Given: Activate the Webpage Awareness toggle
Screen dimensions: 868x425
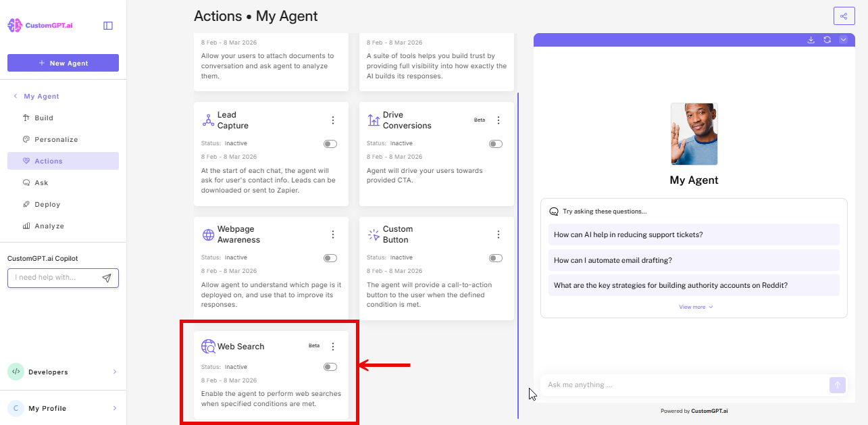Looking at the screenshot, I should (330, 257).
